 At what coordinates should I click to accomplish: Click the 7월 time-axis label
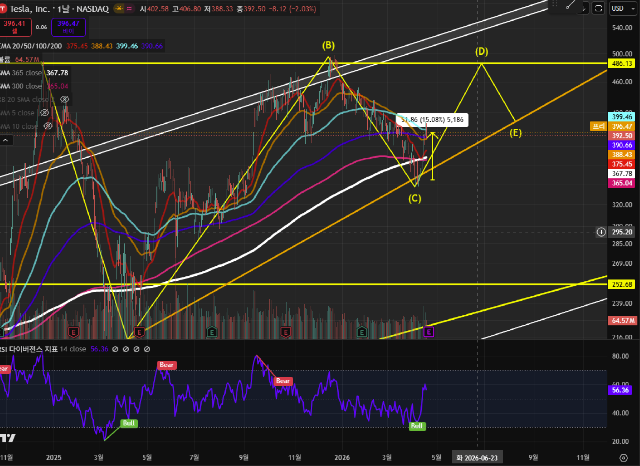coord(194,458)
